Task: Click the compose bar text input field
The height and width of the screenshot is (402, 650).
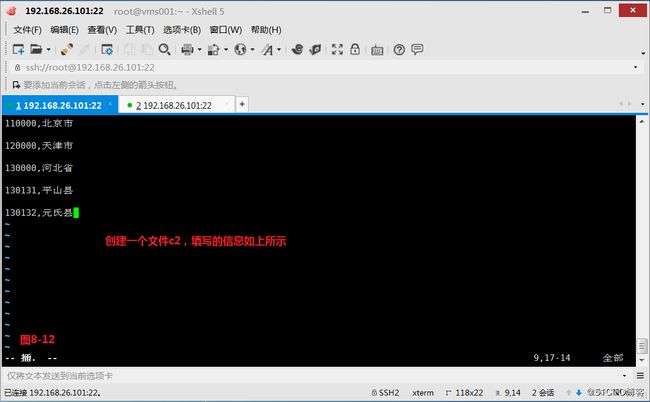Action: 313,376
